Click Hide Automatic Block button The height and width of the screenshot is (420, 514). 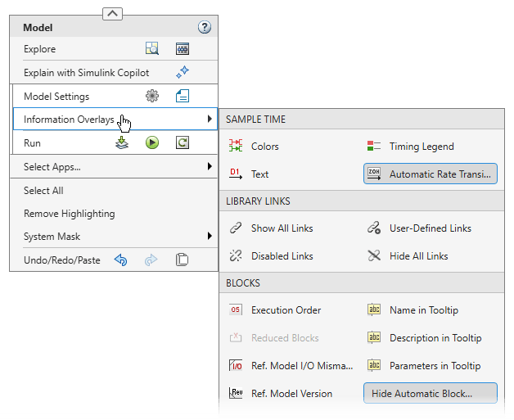coord(430,393)
